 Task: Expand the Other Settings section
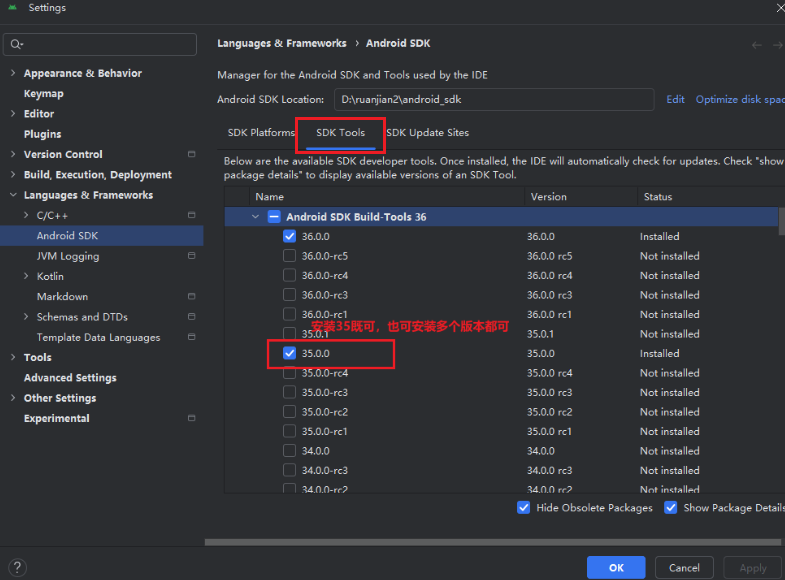point(13,398)
